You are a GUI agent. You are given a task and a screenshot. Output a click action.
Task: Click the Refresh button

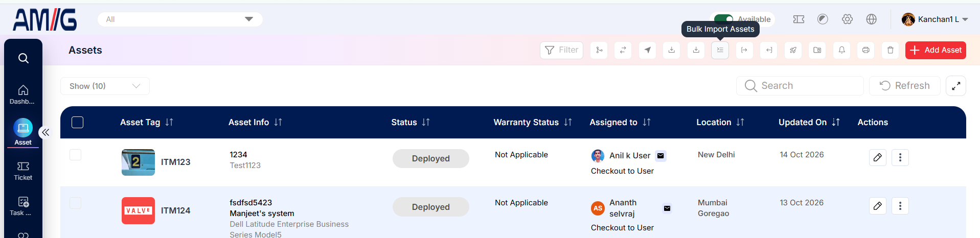pos(904,86)
